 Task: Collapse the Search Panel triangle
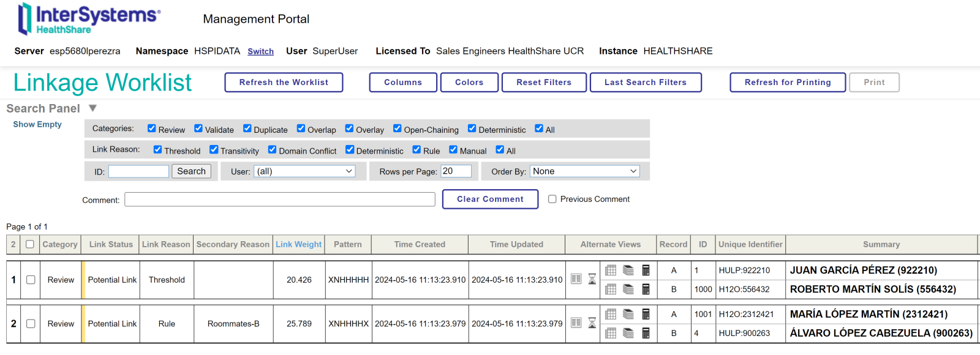(x=92, y=108)
